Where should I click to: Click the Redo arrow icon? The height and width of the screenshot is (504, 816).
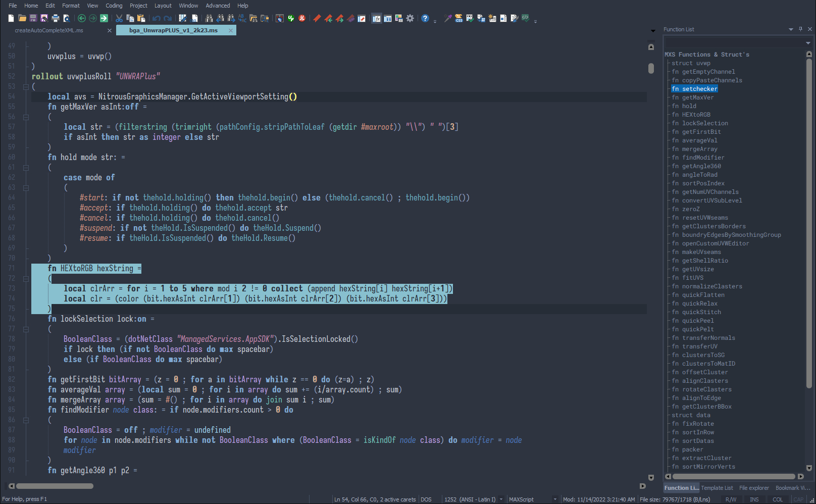168,18
